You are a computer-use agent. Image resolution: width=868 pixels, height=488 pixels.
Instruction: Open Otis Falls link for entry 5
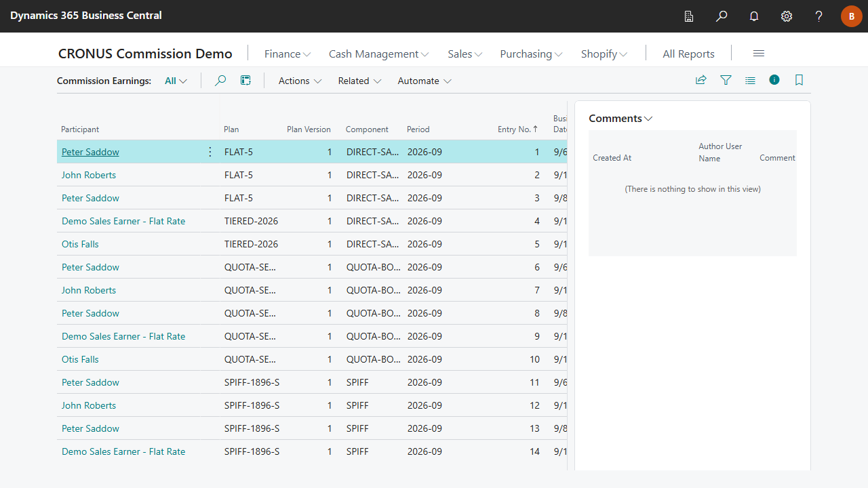click(80, 244)
